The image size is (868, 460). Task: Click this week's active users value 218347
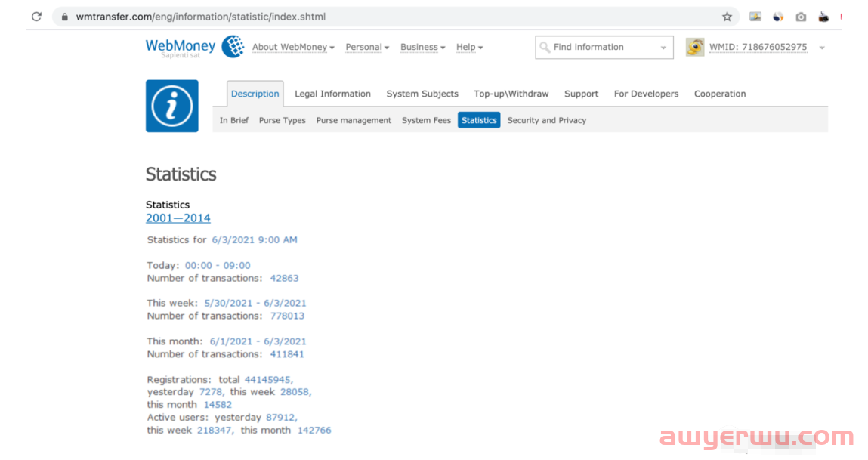215,430
